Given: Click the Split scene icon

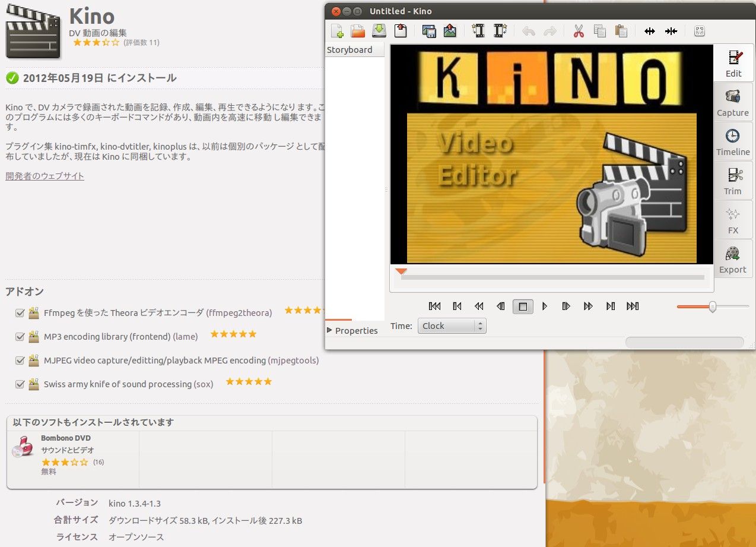Looking at the screenshot, I should tap(650, 31).
